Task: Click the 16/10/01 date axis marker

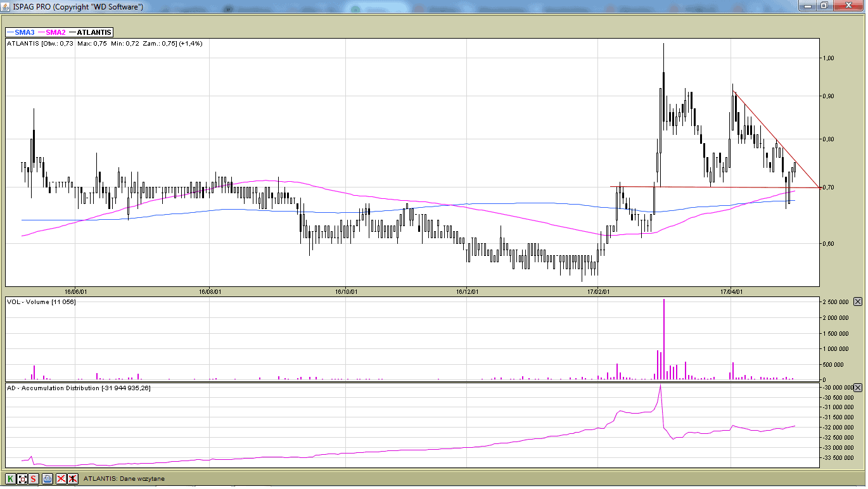Action: point(345,292)
